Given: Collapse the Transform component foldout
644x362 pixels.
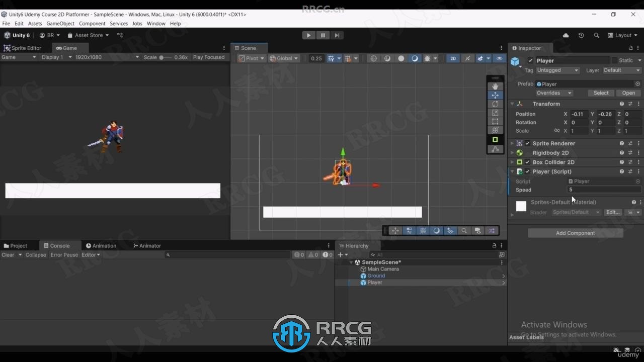Looking at the screenshot, I should [513, 104].
